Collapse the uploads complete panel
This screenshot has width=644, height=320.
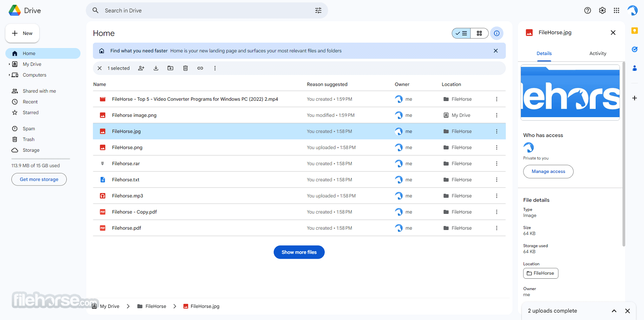click(x=614, y=311)
